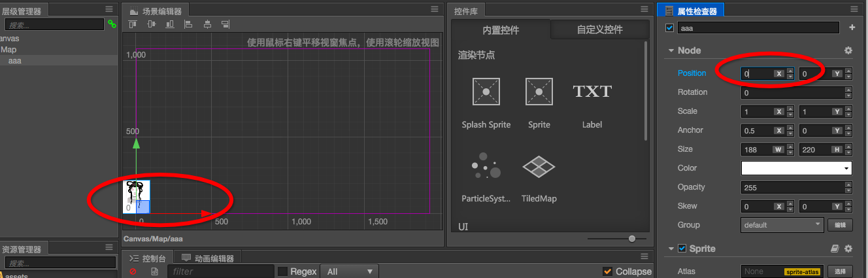Click the node name field aaa

[x=758, y=27]
